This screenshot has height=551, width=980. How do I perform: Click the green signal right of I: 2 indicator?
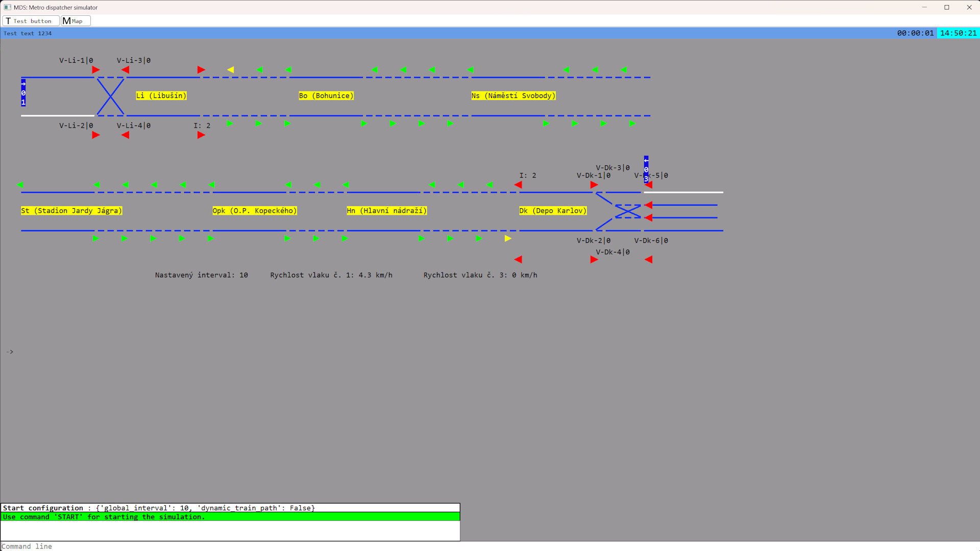point(230,123)
